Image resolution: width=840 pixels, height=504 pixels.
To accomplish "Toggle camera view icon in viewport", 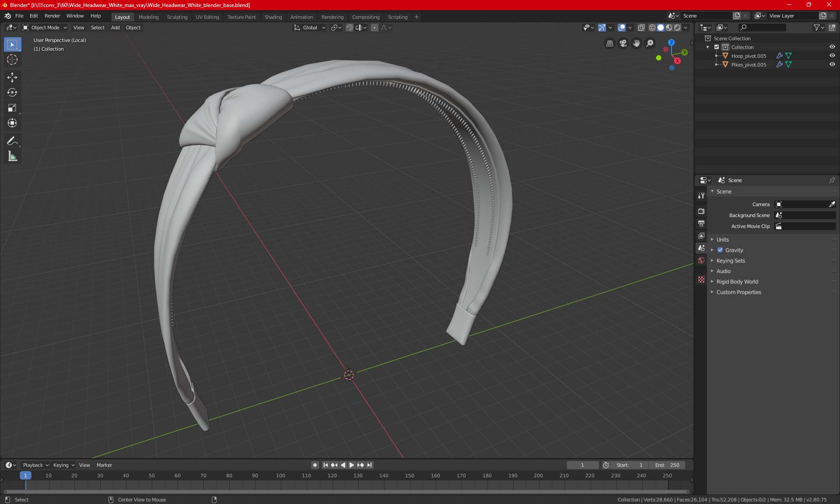I will tap(623, 43).
